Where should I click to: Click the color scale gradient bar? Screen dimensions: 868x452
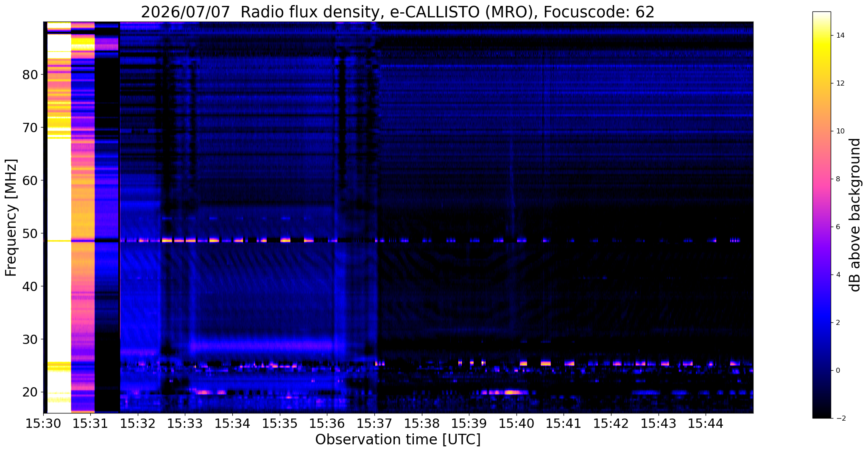pos(821,215)
